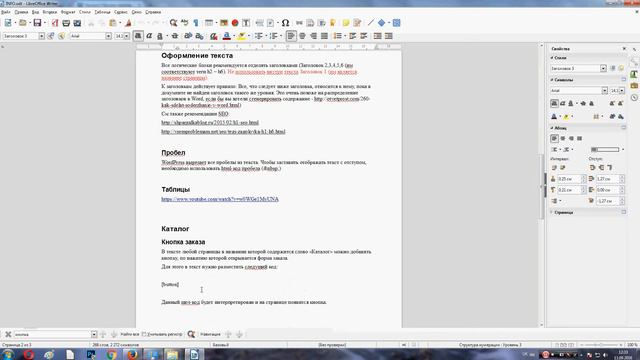This screenshot has width=640, height=360.
Task: Justify paragraph using the toolbar
Action: pyautogui.click(x=324, y=36)
